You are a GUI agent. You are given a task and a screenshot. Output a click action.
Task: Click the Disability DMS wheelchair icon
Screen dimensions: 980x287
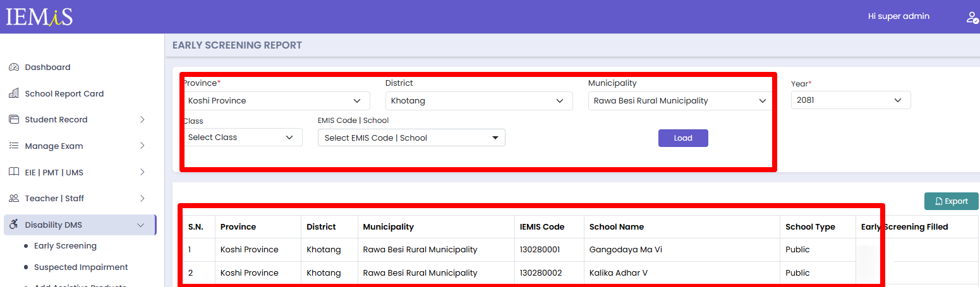(14, 225)
